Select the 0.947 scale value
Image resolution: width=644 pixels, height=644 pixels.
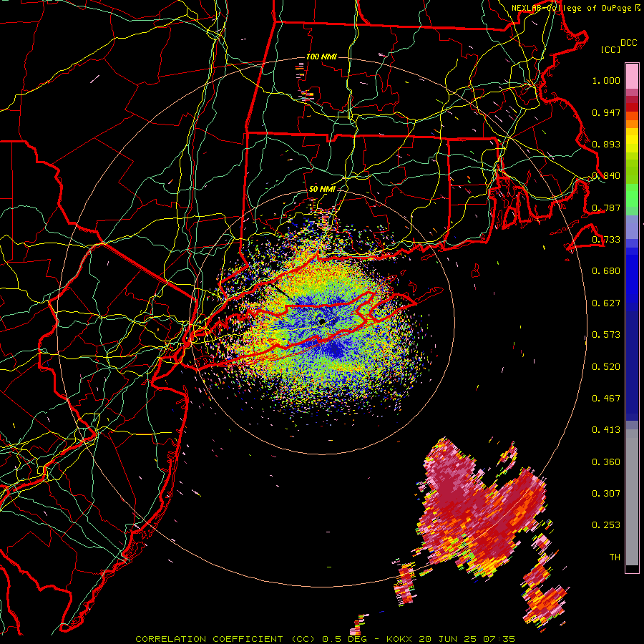[x=606, y=112]
